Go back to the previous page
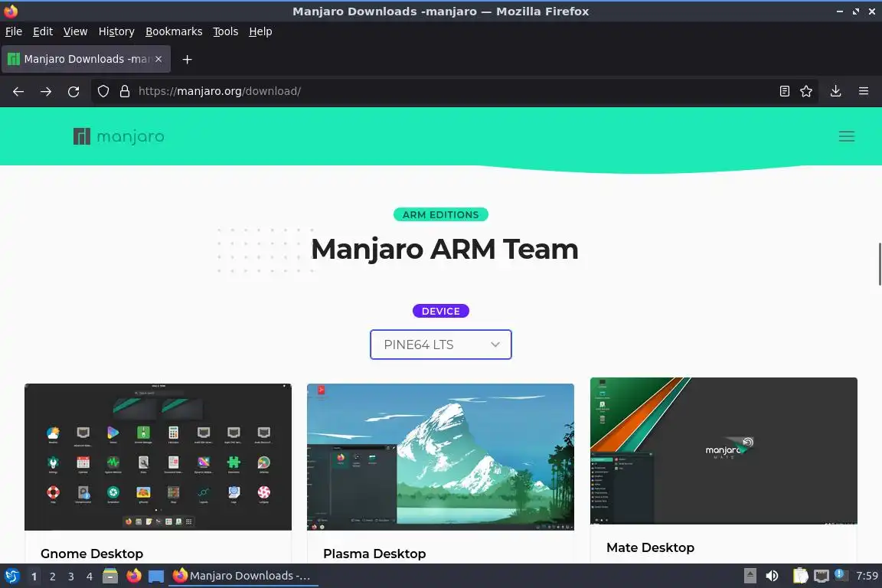The width and height of the screenshot is (882, 588). pos(18,91)
